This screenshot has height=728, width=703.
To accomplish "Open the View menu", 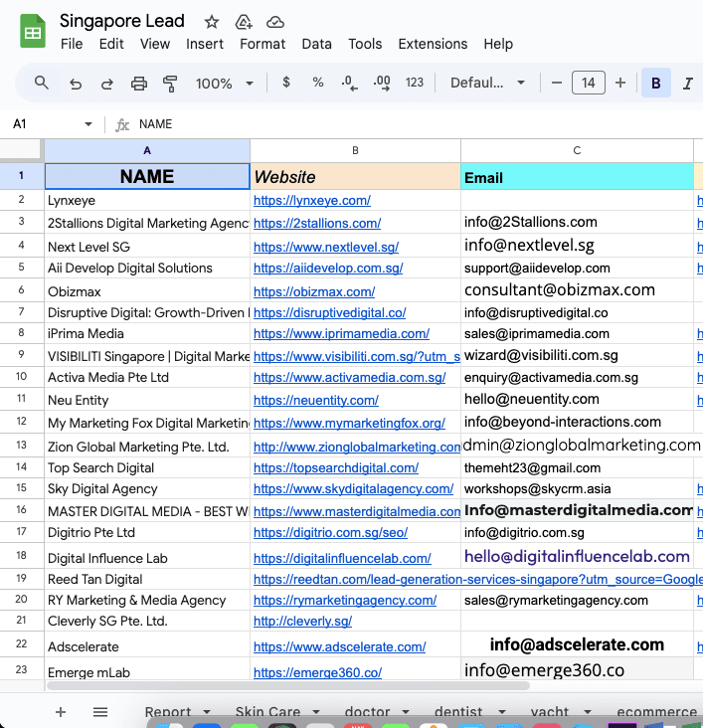I will click(155, 44).
